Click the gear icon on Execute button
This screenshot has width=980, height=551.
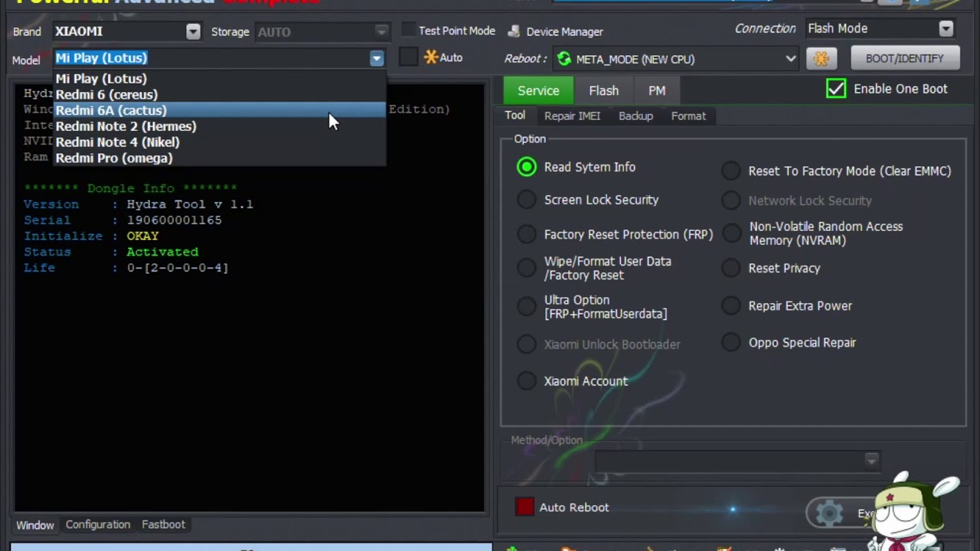(x=829, y=513)
